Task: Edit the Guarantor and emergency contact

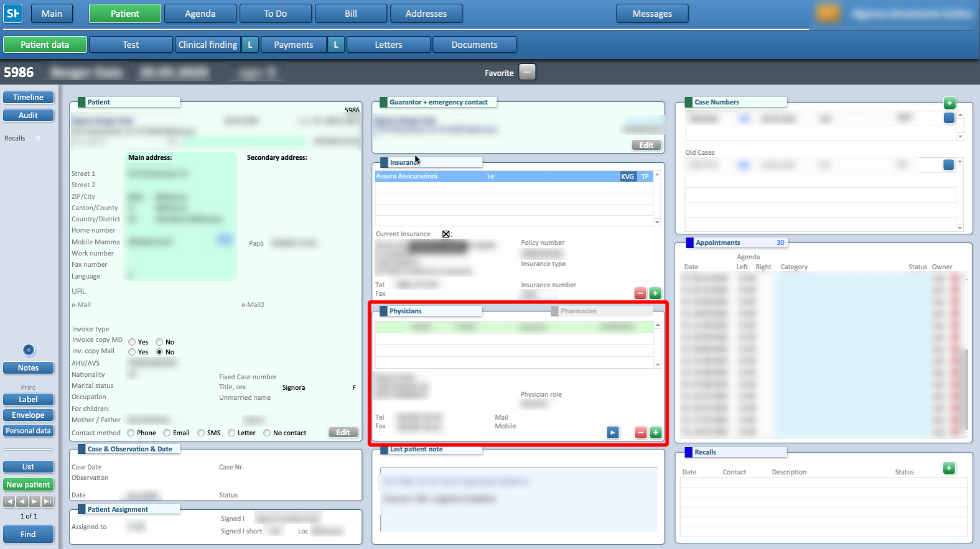Action: tap(646, 145)
